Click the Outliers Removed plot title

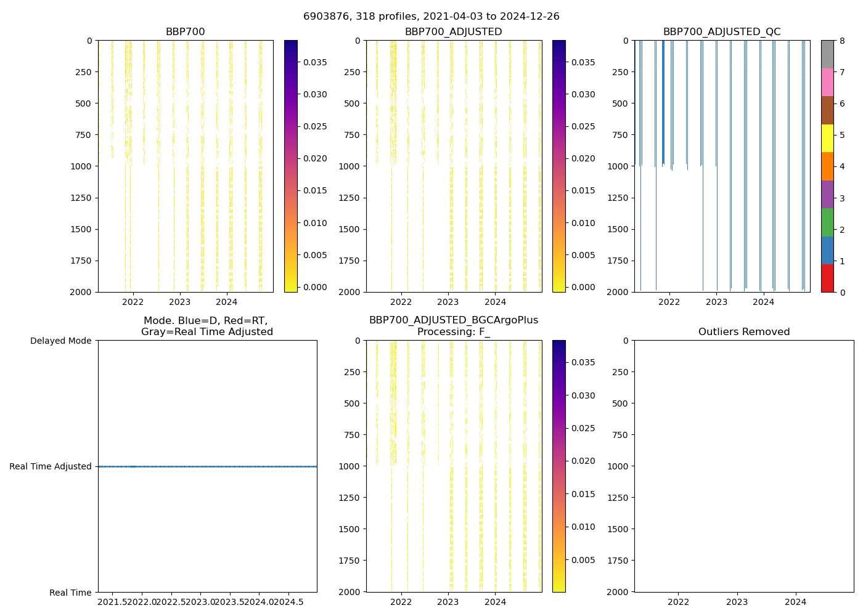pyautogui.click(x=743, y=332)
